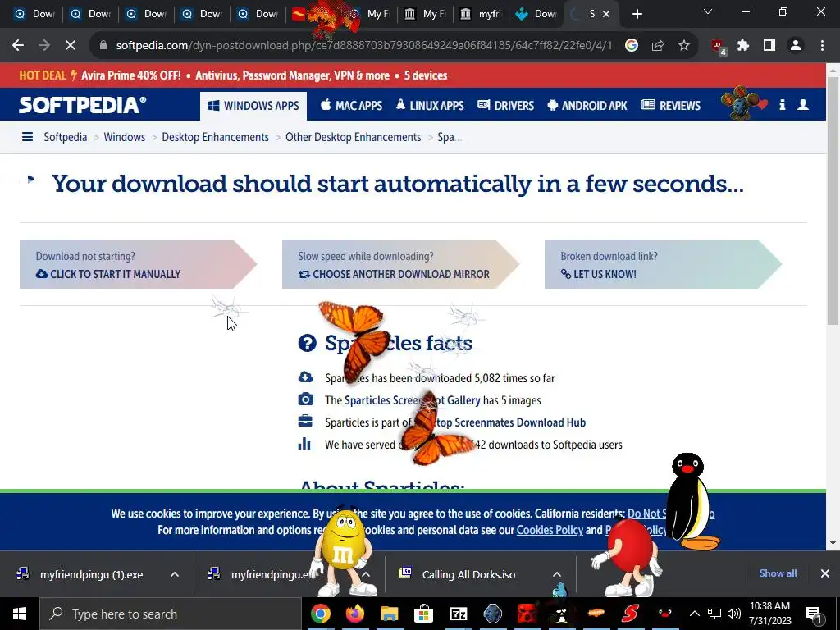The height and width of the screenshot is (630, 840).
Task: Show all downloads
Action: 778,573
